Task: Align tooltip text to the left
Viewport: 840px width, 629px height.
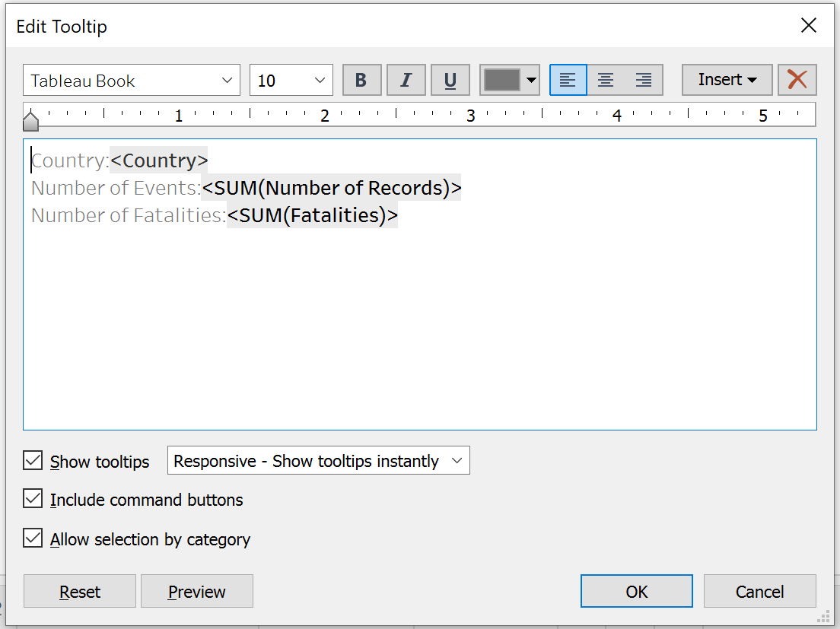Action: [568, 80]
